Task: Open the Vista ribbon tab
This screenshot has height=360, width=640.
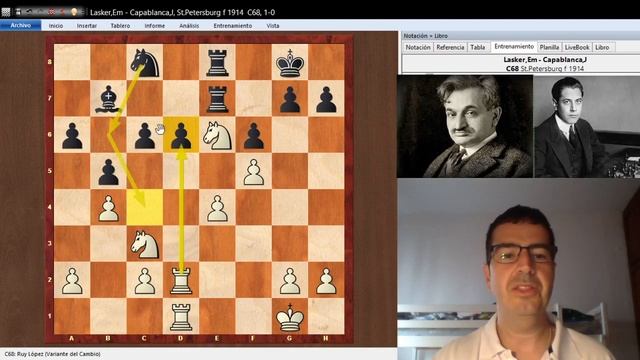Action: pos(273,26)
